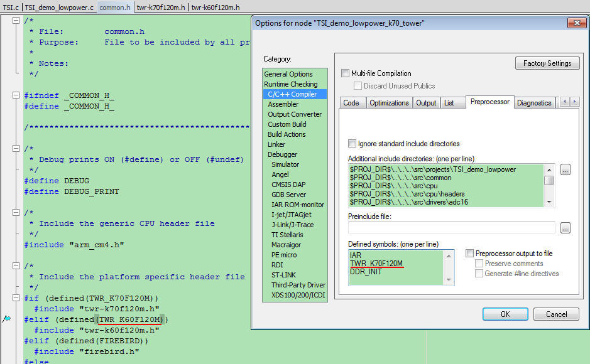590x364 pixels.
Task: Switch to Output tab
Action: click(x=426, y=103)
